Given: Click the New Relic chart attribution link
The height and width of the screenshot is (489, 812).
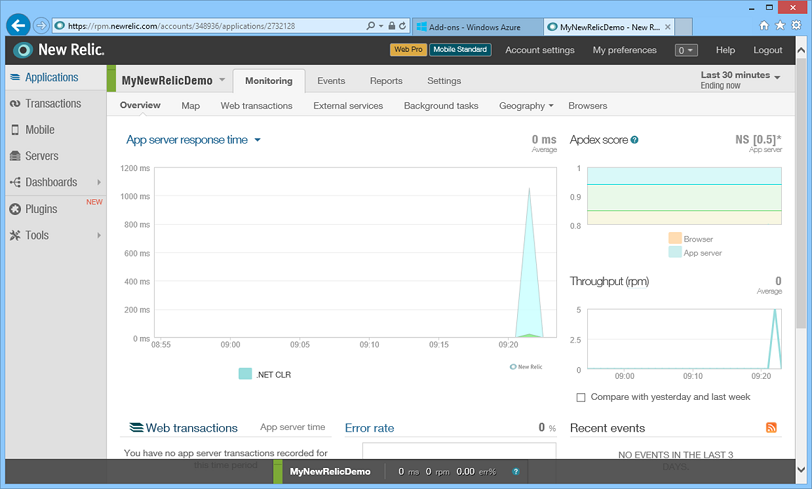Looking at the screenshot, I should tap(526, 367).
